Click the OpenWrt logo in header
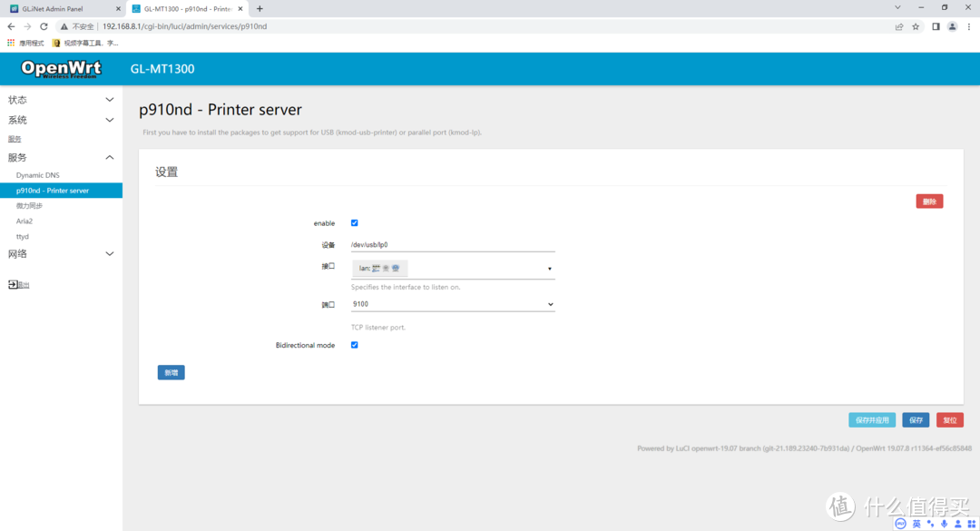This screenshot has width=980, height=531. pyautogui.click(x=60, y=69)
